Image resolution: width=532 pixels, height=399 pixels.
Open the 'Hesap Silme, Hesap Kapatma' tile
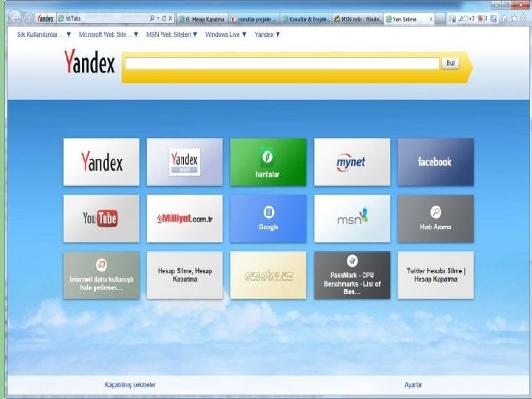[x=185, y=275]
